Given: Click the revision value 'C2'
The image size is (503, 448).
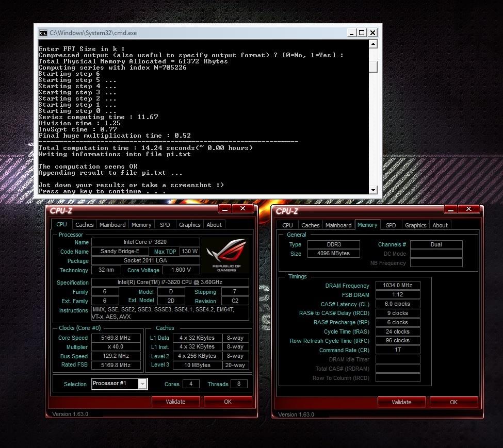Looking at the screenshot, I should click(235, 301).
